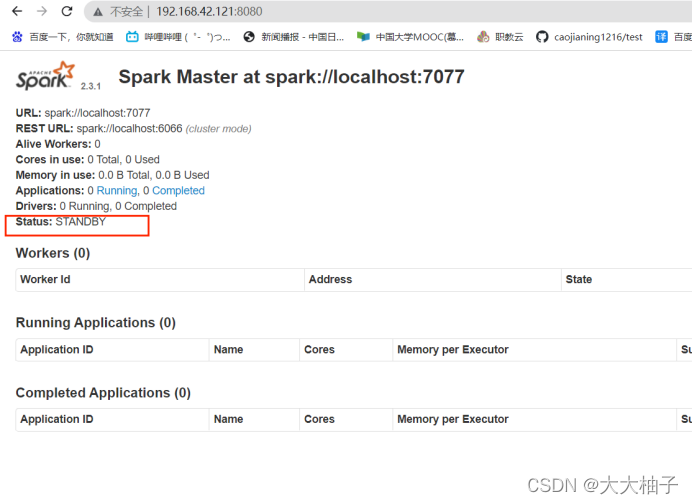Image resolution: width=693 pixels, height=504 pixels.
Task: Click the browser forward arrow
Action: [42, 11]
